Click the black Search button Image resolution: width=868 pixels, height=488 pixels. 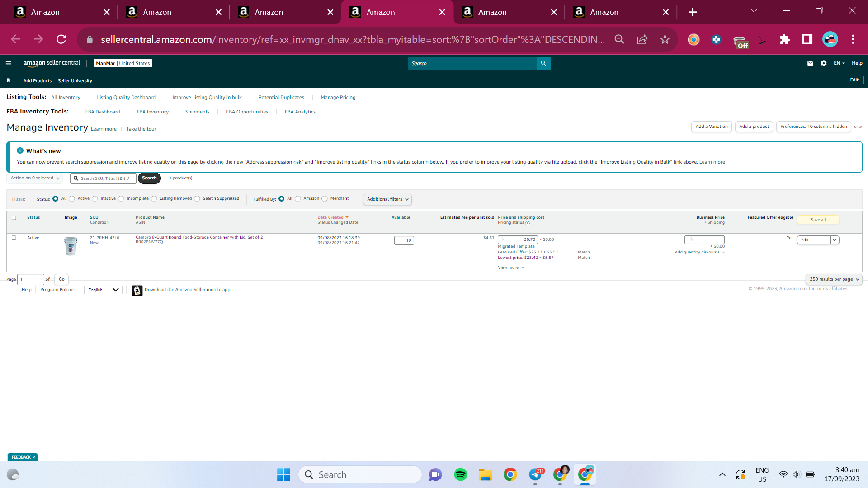(149, 178)
